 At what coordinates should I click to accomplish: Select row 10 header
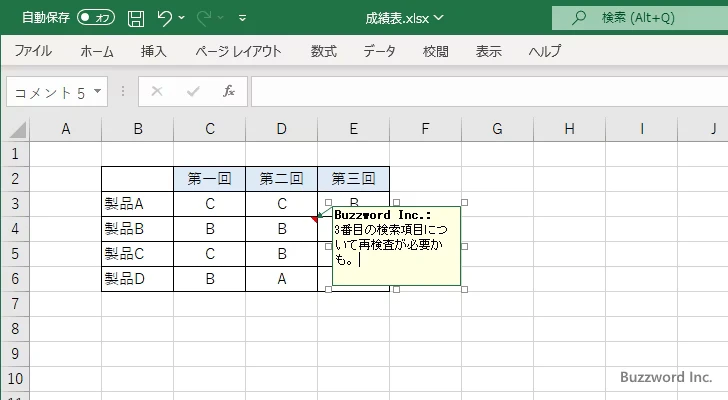click(x=15, y=379)
